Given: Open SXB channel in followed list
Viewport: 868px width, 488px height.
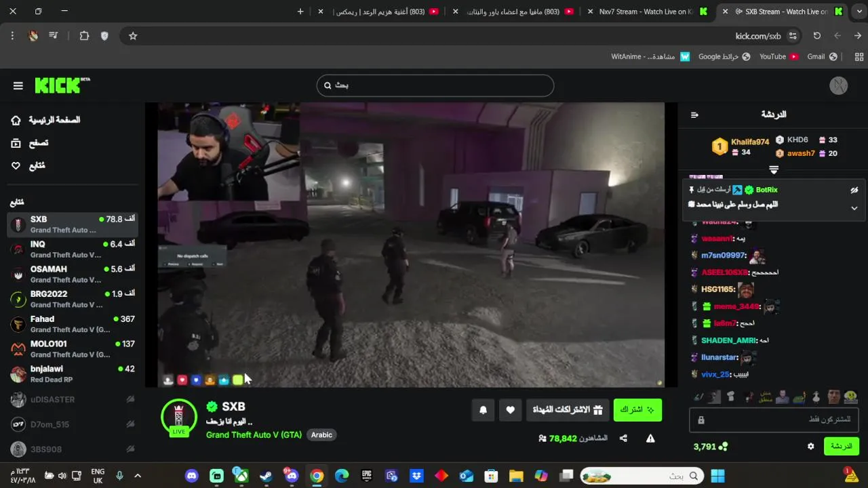Looking at the screenshot, I should (73, 224).
